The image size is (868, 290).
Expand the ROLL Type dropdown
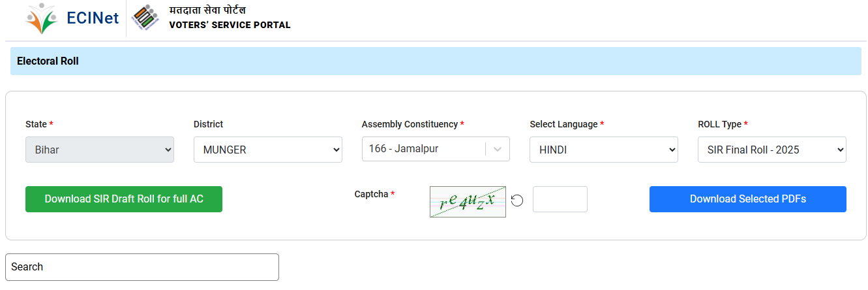[772, 150]
